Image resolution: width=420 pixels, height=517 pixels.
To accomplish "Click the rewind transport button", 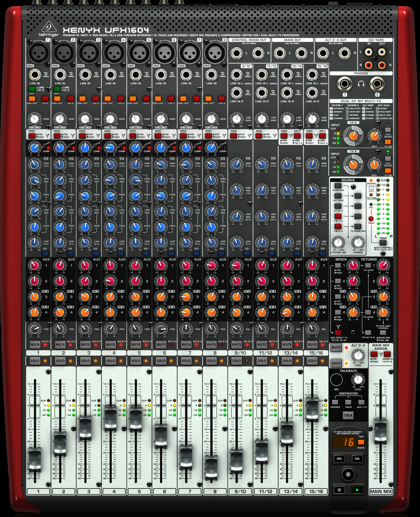I will (x=339, y=459).
